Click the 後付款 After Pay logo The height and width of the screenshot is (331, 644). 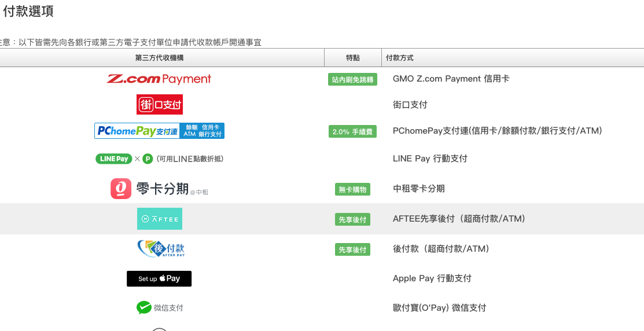(x=161, y=248)
